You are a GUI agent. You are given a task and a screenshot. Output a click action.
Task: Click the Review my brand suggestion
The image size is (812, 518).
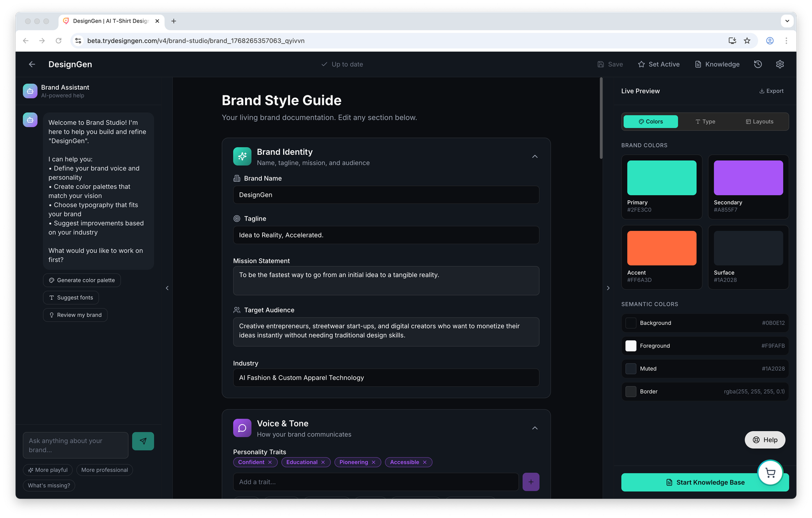(75, 315)
